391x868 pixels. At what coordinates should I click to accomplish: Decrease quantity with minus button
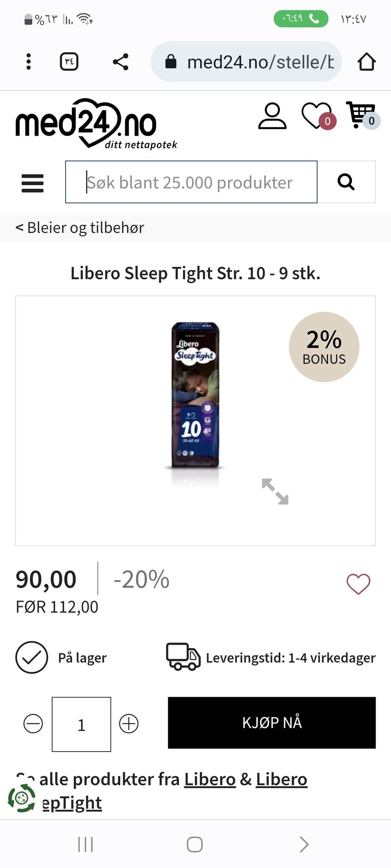point(33,724)
